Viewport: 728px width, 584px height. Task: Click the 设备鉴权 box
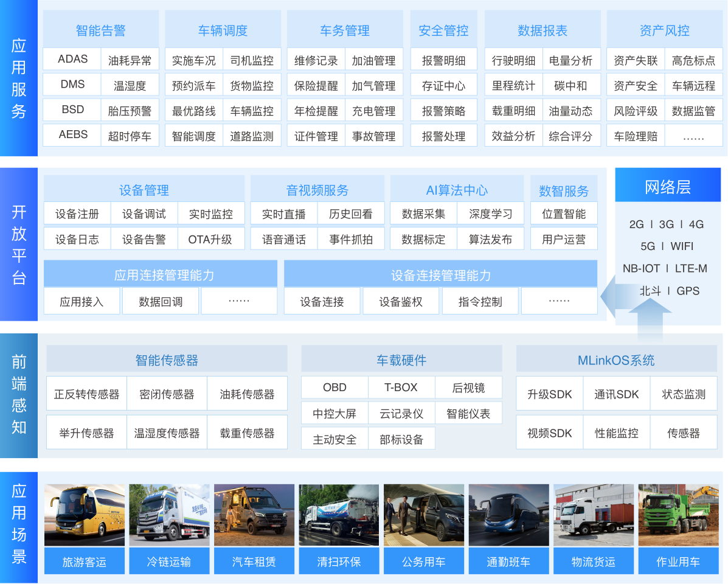click(401, 302)
